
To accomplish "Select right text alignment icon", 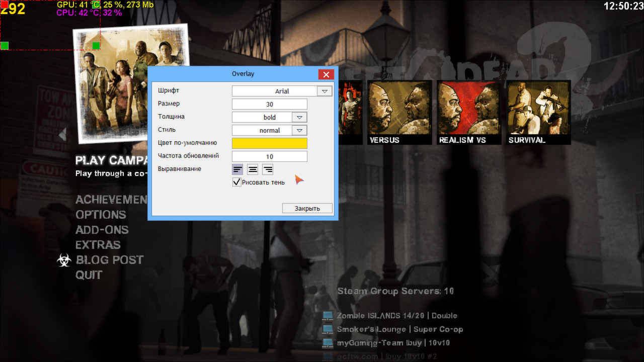I will pos(268,169).
